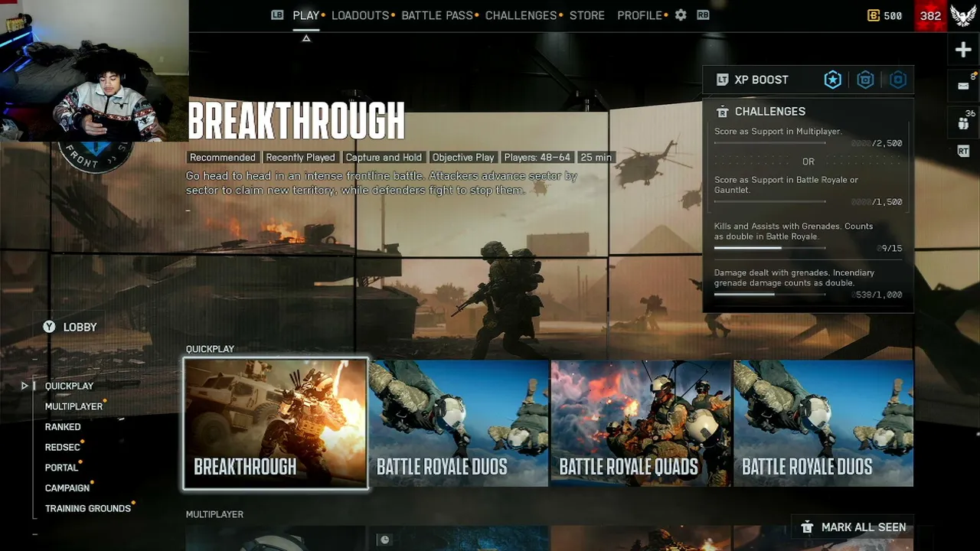
Task: Select the star hexagon XP boost icon
Action: [832, 80]
